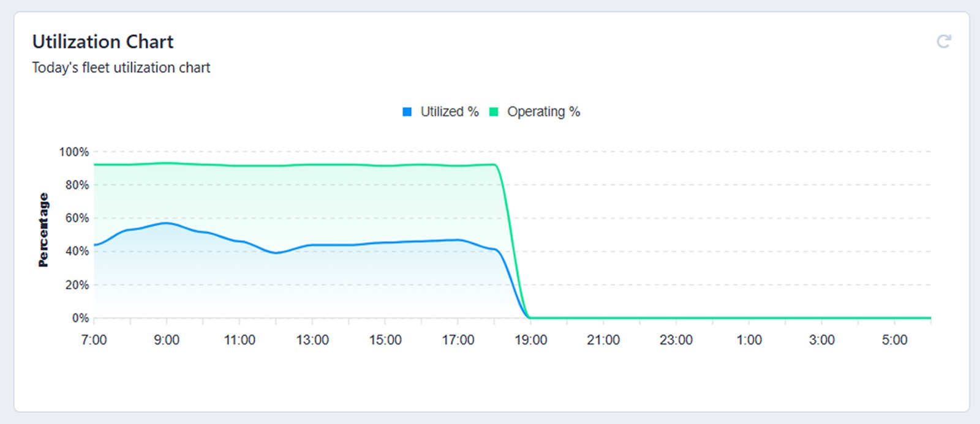Click the Percentage axis title

pyautogui.click(x=43, y=228)
